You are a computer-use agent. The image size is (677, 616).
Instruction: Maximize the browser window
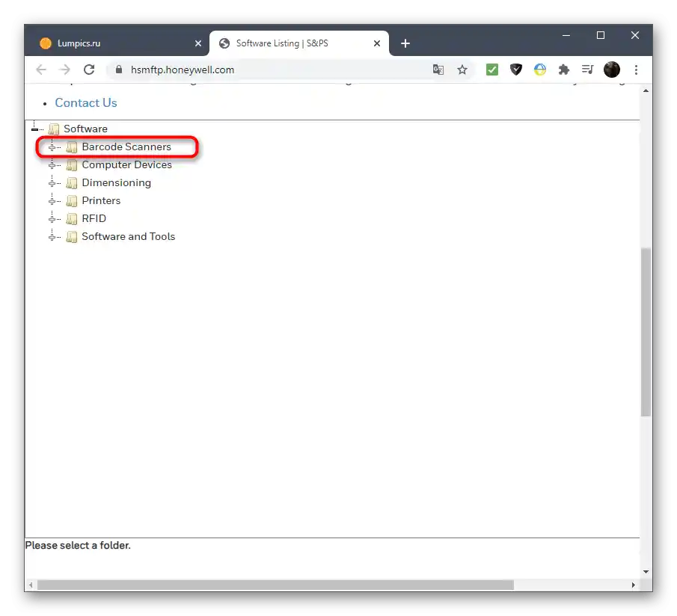click(x=600, y=35)
